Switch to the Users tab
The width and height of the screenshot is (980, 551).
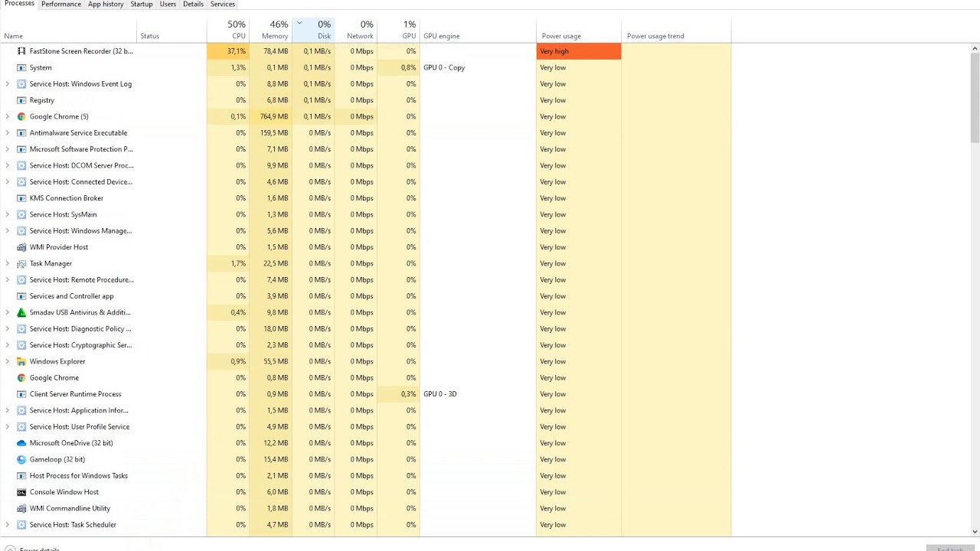click(168, 4)
